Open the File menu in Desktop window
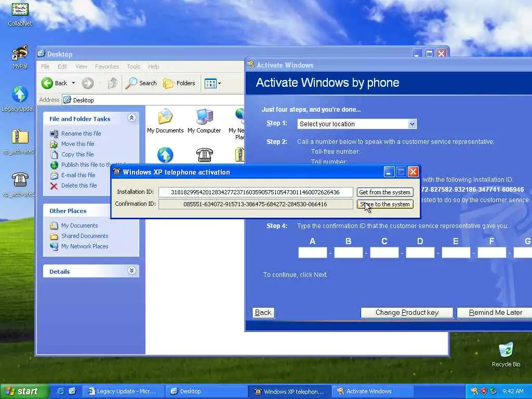This screenshot has width=532, height=399. (45, 66)
